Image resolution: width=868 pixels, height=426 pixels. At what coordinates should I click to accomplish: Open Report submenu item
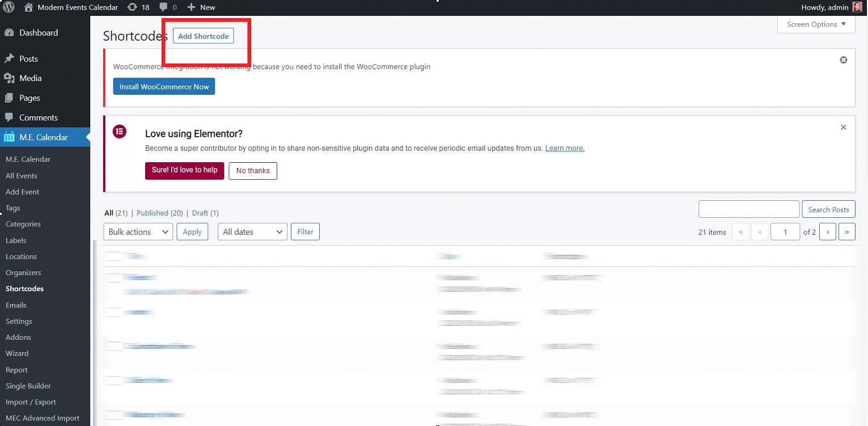pos(16,370)
